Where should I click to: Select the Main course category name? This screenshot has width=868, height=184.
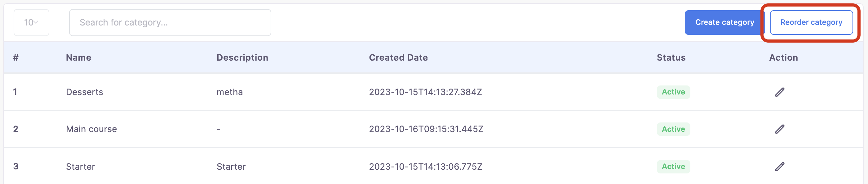(91, 129)
